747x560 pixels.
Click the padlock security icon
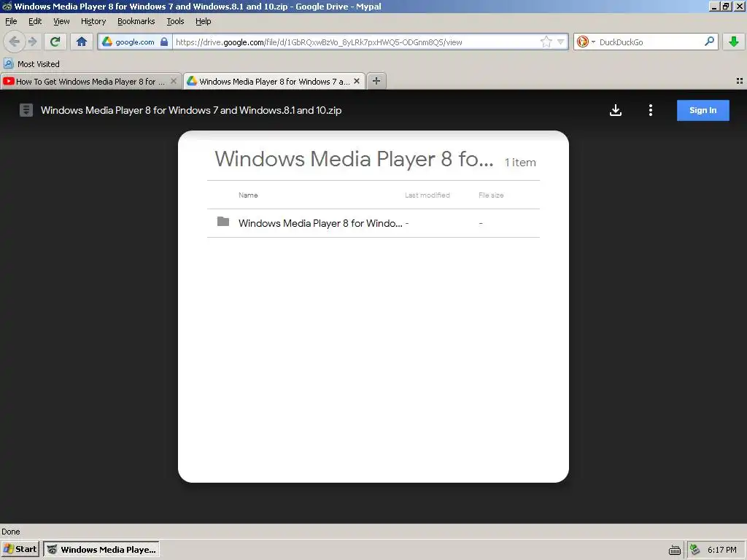click(164, 42)
